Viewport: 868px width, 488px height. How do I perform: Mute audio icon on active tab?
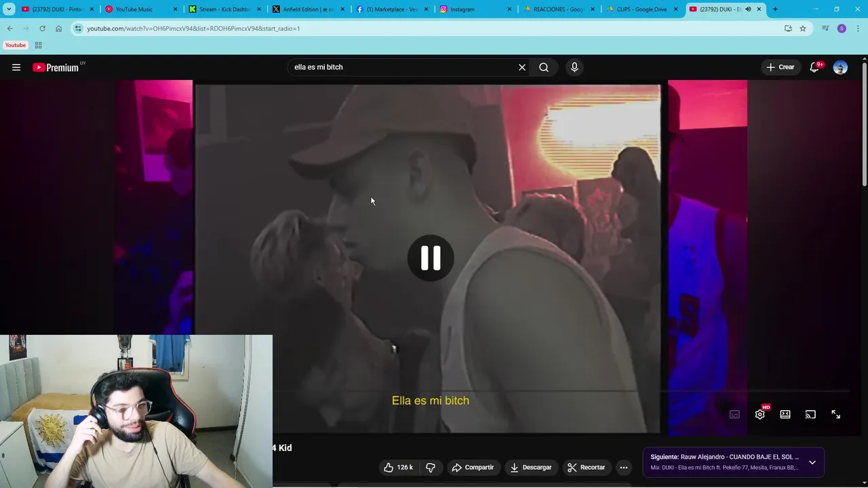pos(748,9)
